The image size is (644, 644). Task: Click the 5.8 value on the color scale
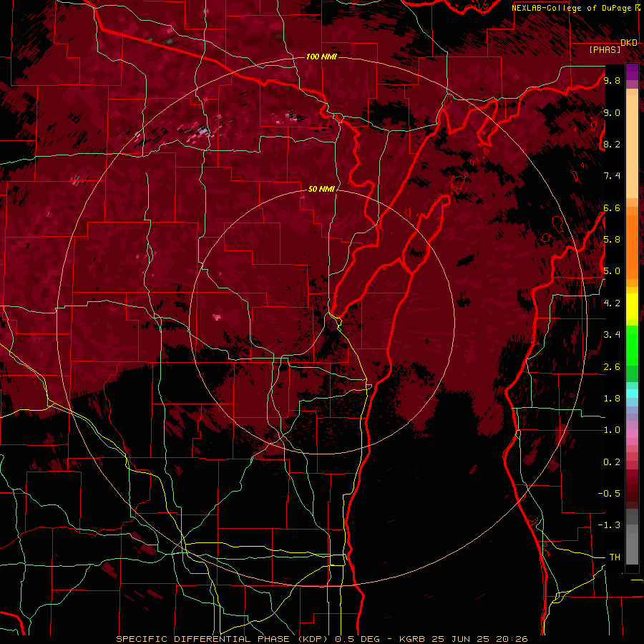coord(612,240)
